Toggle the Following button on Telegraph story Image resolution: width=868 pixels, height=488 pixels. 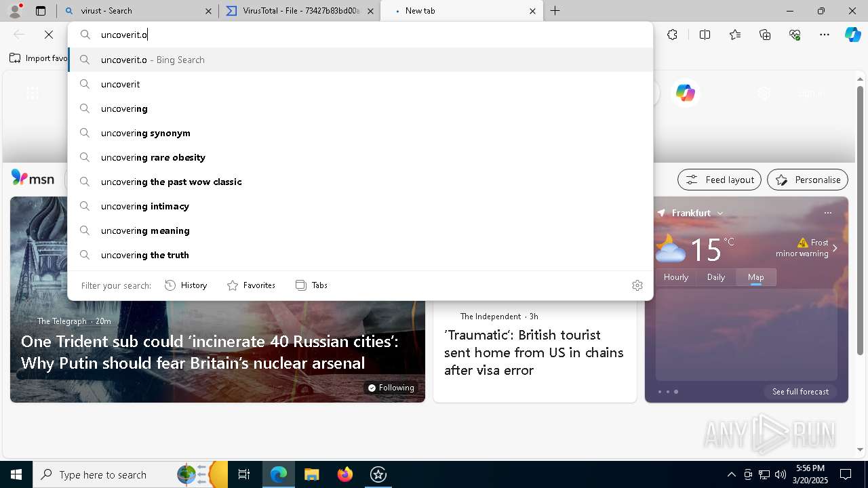(x=391, y=388)
